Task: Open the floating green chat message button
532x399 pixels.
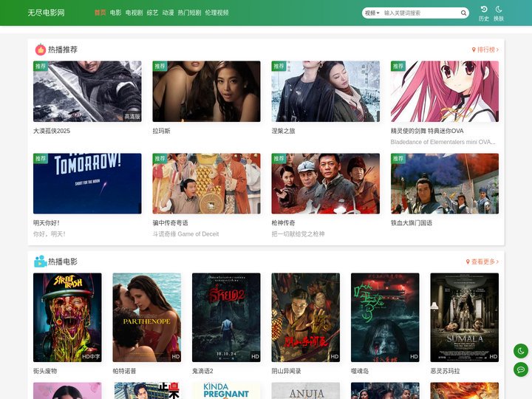Action: point(521,369)
